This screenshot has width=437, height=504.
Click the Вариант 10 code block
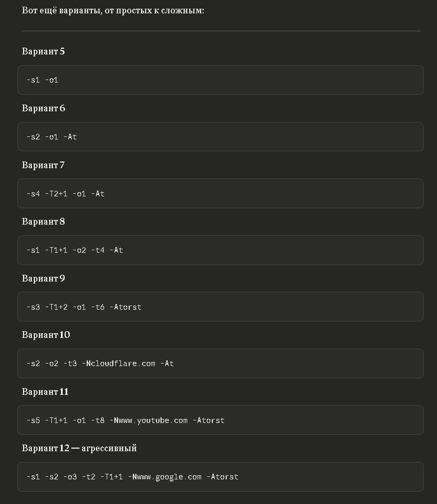click(220, 364)
